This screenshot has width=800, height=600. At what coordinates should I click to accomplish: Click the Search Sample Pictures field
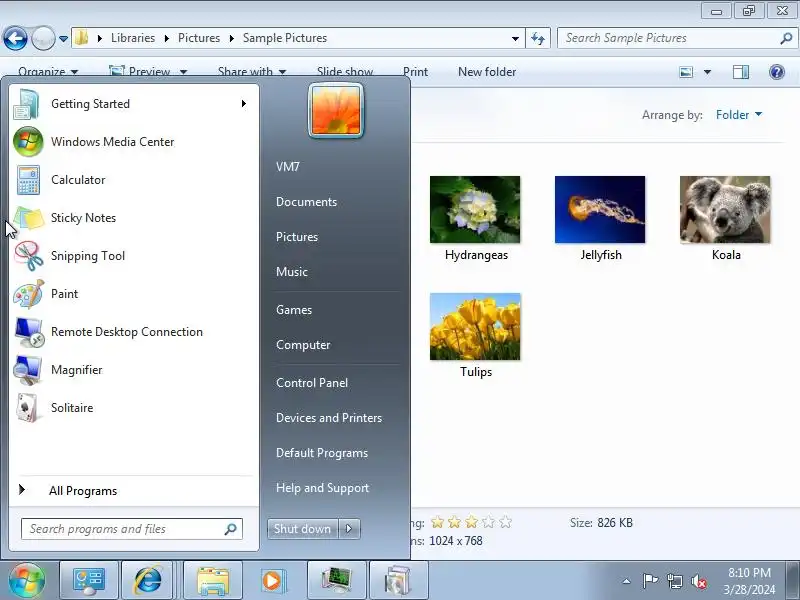click(678, 38)
